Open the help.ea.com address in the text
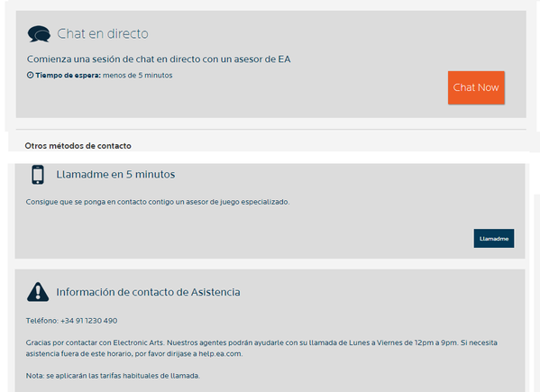540x392 pixels. point(220,354)
